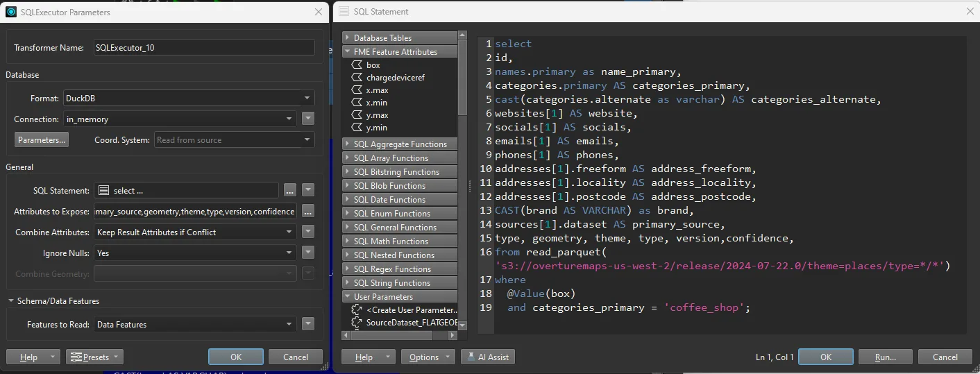Viewport: 980px width, 374px height.
Task: Choose the y.min attribute
Action: 376,128
